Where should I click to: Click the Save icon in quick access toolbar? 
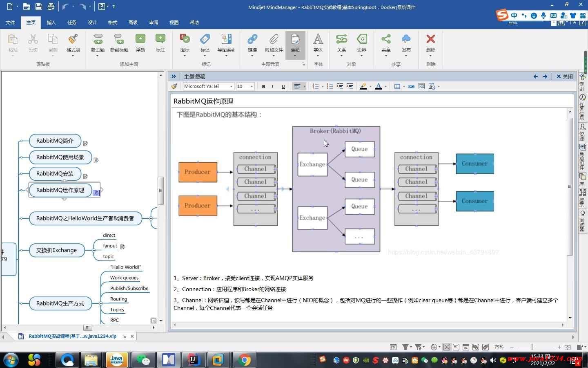coord(38,7)
